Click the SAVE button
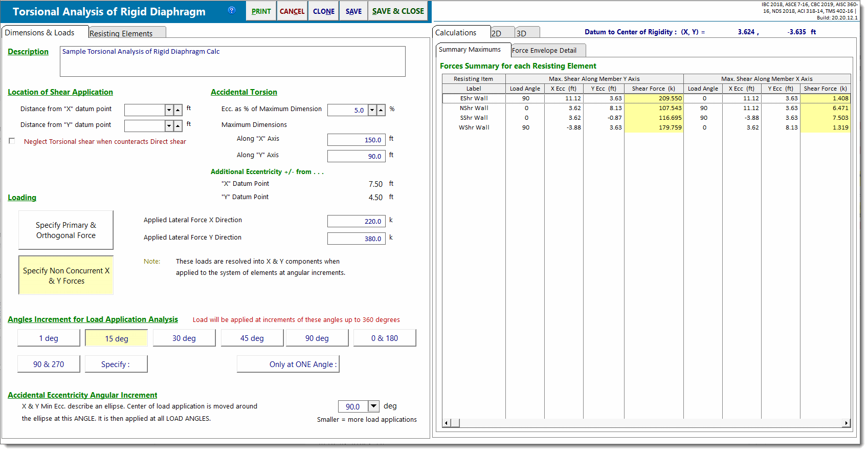The width and height of the screenshot is (868, 452). (x=353, y=11)
